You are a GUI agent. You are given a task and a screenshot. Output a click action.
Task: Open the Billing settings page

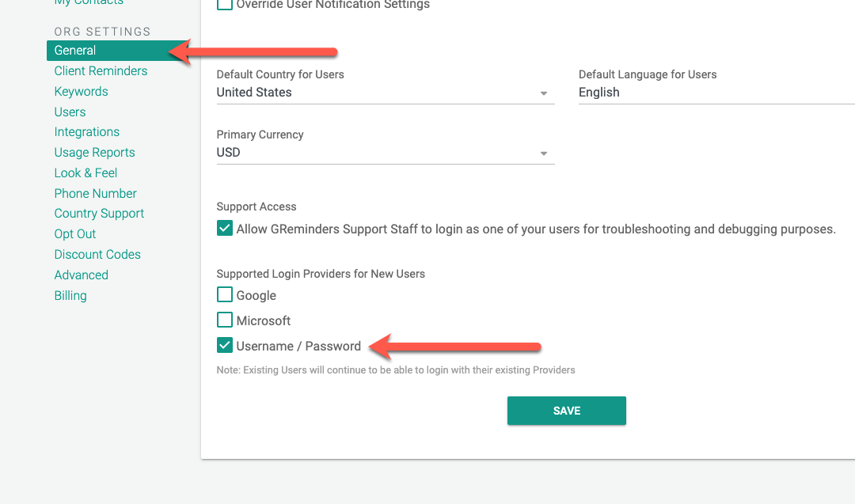click(70, 295)
